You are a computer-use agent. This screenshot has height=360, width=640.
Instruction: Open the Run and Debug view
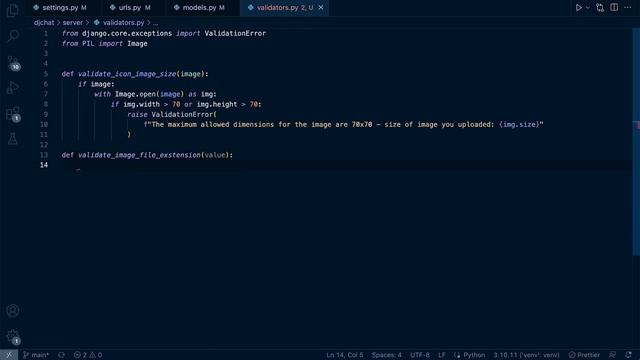click(x=13, y=87)
